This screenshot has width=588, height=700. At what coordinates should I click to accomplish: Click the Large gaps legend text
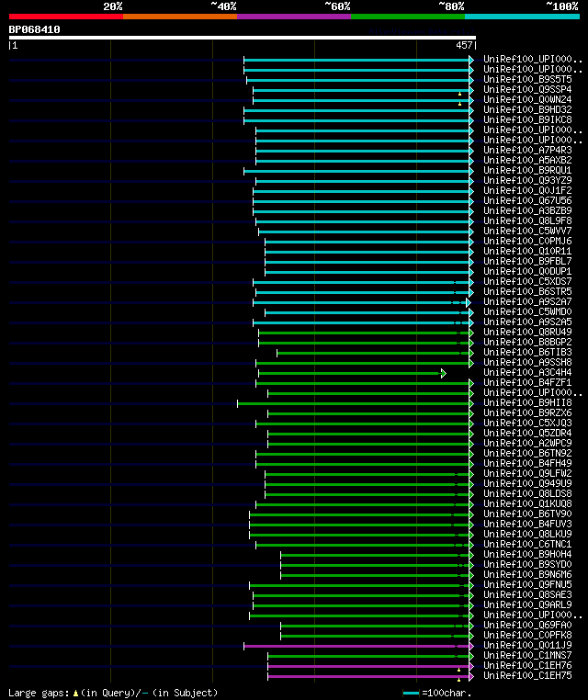coord(113,693)
